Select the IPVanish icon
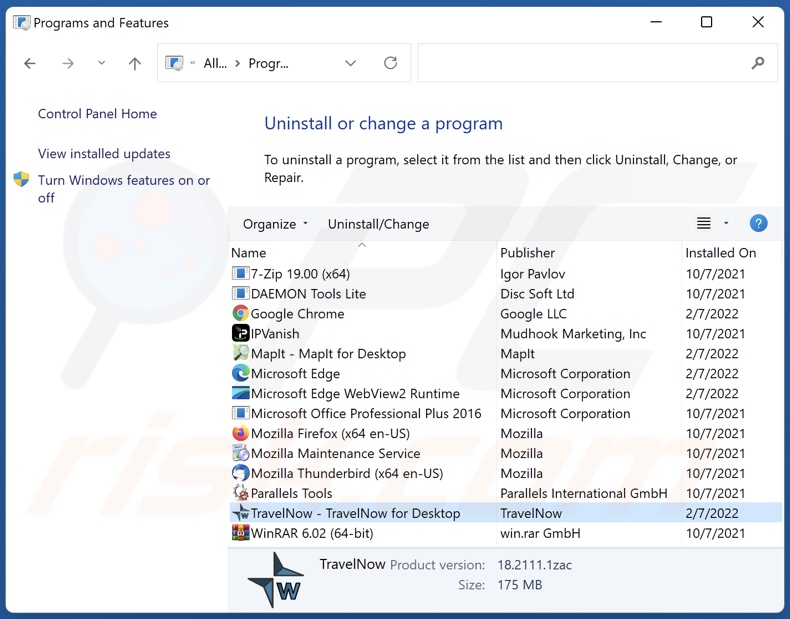 240,333
